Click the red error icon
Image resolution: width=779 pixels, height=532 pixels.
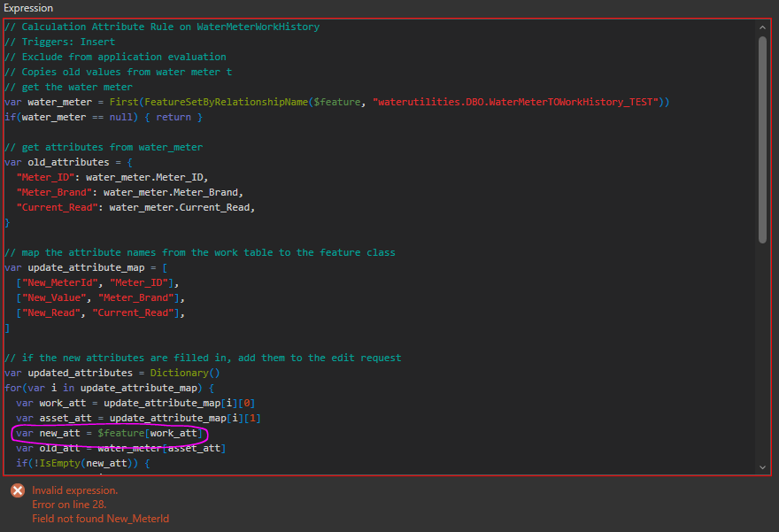pos(17,490)
